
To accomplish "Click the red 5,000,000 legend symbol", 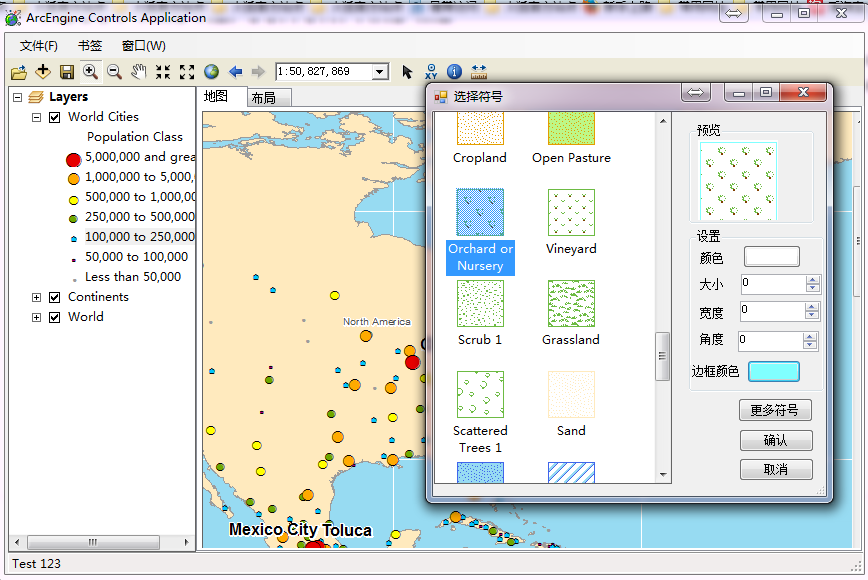I will click(74, 160).
